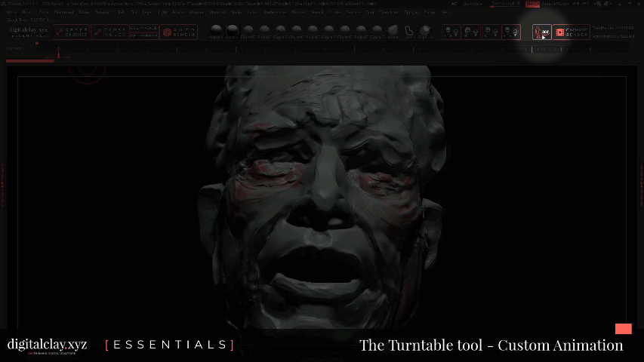Toggle the highlighted Menus button in title bar

532,4
